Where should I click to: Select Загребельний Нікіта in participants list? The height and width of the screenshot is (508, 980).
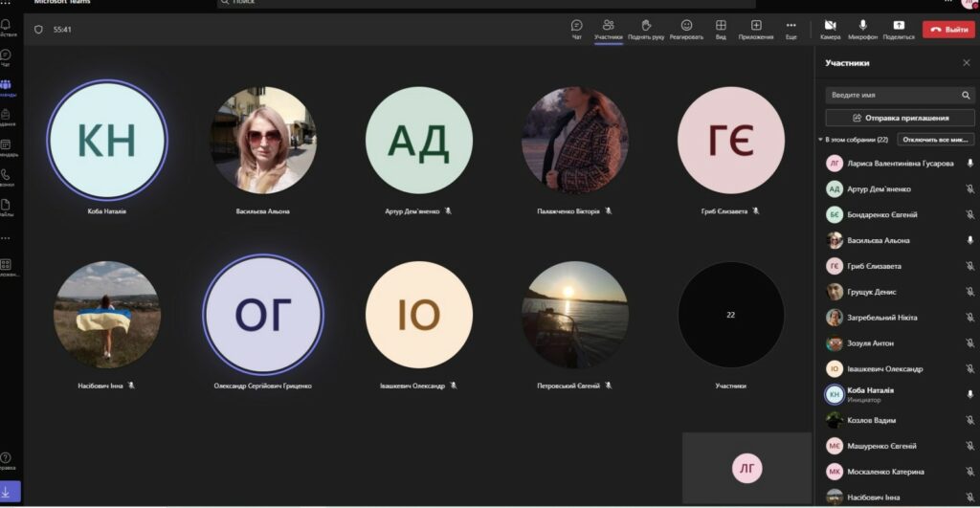(x=899, y=318)
